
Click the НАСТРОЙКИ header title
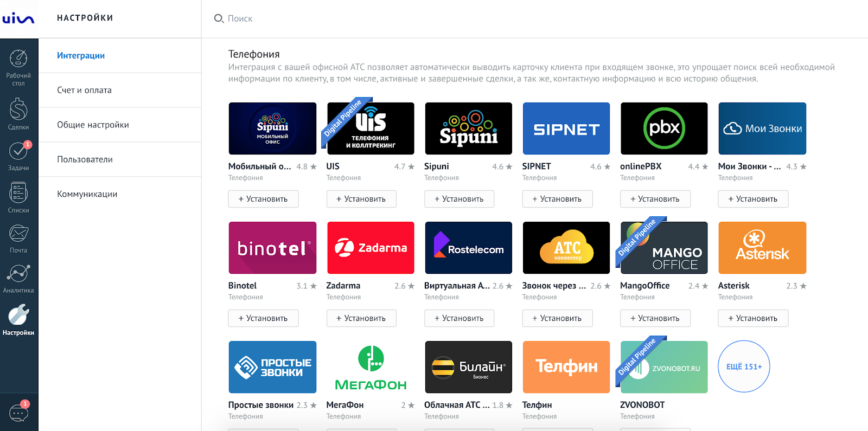(85, 18)
